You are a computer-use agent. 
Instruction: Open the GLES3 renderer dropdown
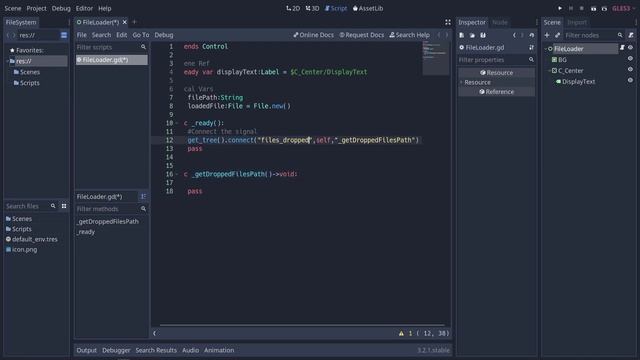[x=623, y=8]
